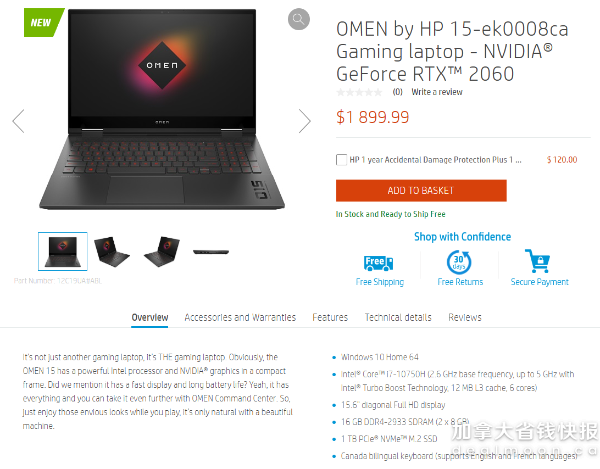Show the previous product image with left arrow
This screenshot has width=600, height=469.
pos(18,121)
